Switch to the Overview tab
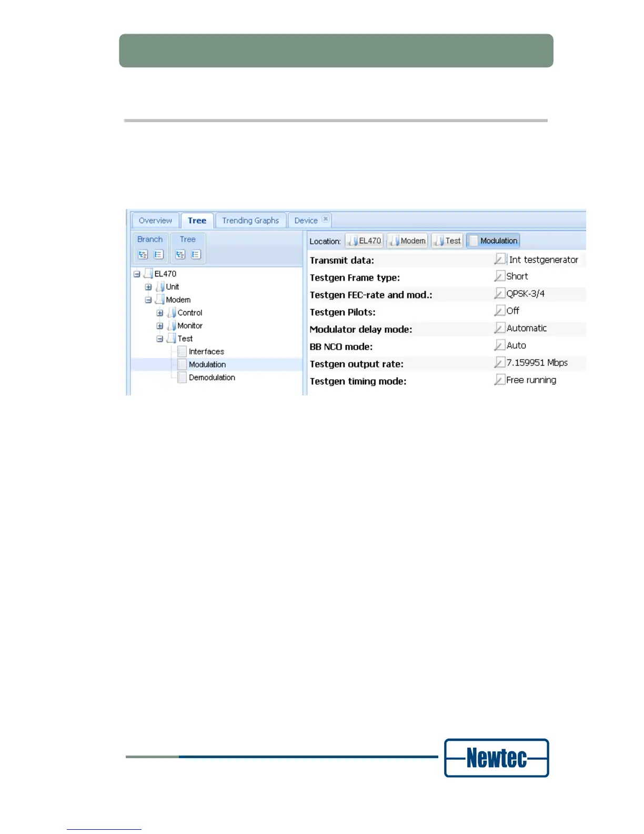This screenshot has height=834, width=644. coord(155,221)
